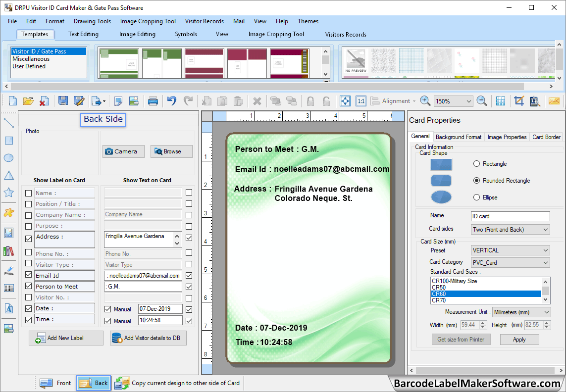Click the Fit to window icon
The width and height of the screenshot is (566, 392).
click(345, 101)
